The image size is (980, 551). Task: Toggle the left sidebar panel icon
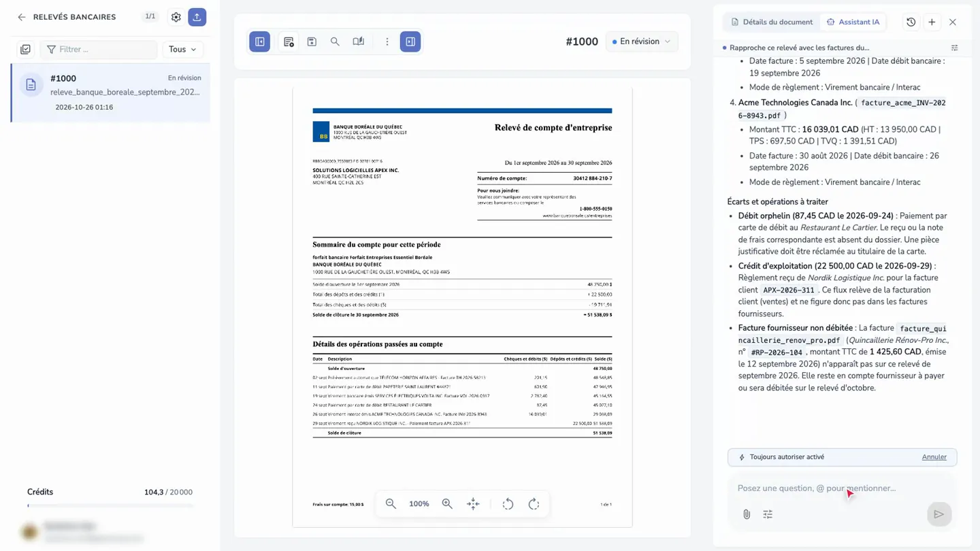pyautogui.click(x=260, y=41)
